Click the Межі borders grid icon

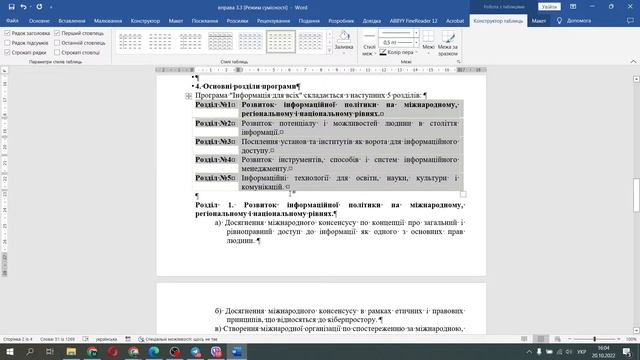pos(428,37)
